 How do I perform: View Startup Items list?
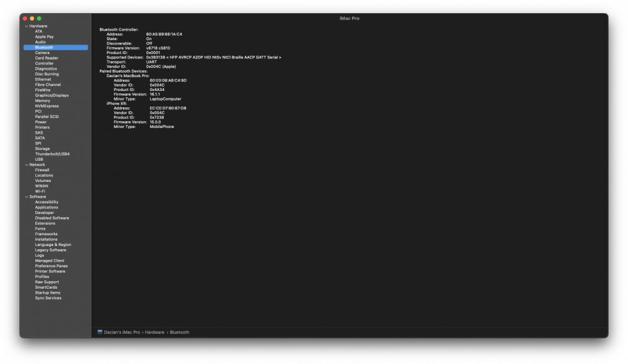click(48, 292)
